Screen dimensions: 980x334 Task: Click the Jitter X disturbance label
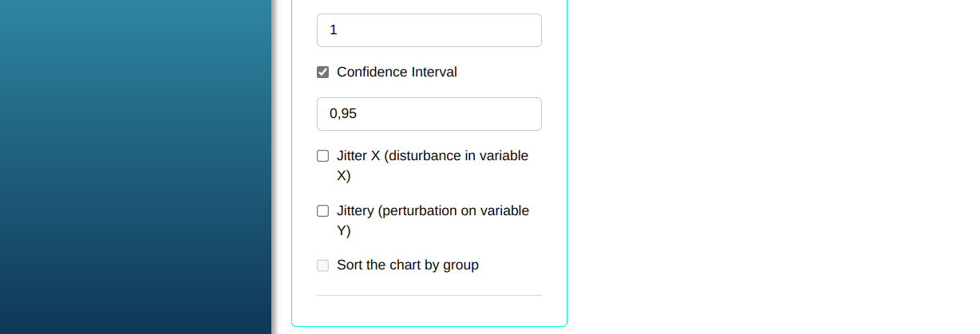coord(432,156)
